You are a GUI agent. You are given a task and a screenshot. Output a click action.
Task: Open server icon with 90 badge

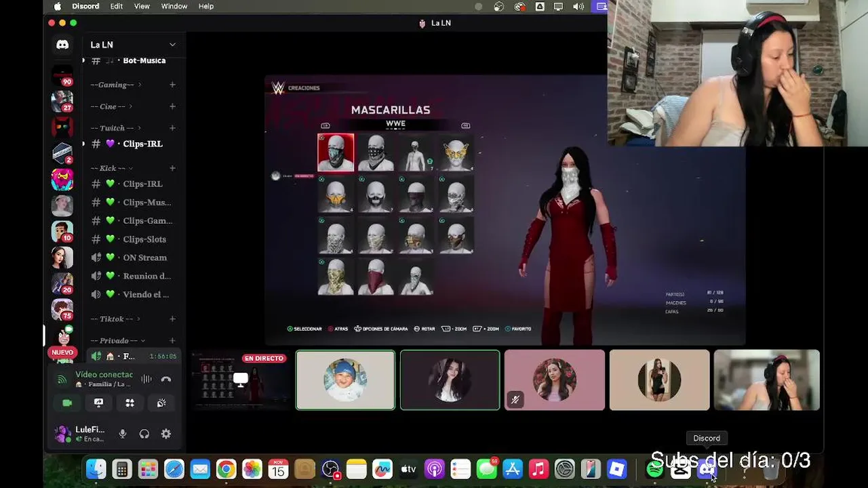coord(62,75)
